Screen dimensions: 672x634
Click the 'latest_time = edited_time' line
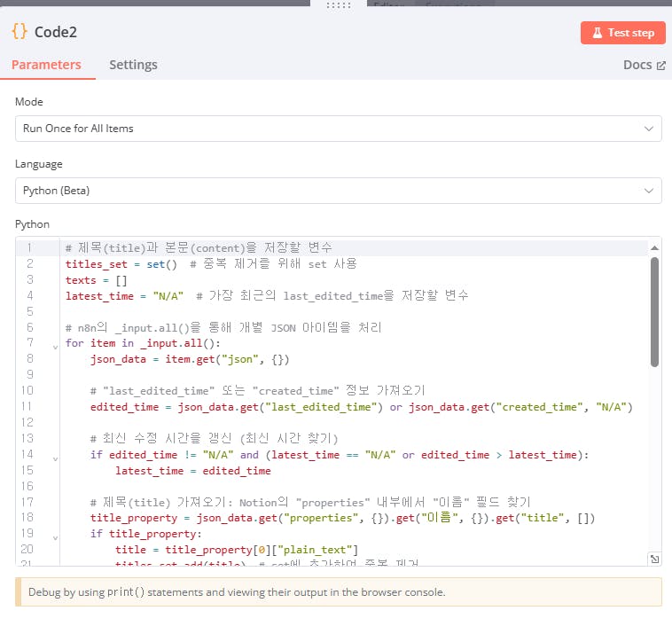193,471
